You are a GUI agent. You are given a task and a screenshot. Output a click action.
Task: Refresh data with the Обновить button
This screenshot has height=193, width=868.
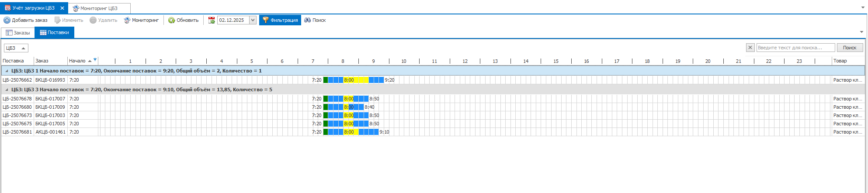click(x=184, y=20)
